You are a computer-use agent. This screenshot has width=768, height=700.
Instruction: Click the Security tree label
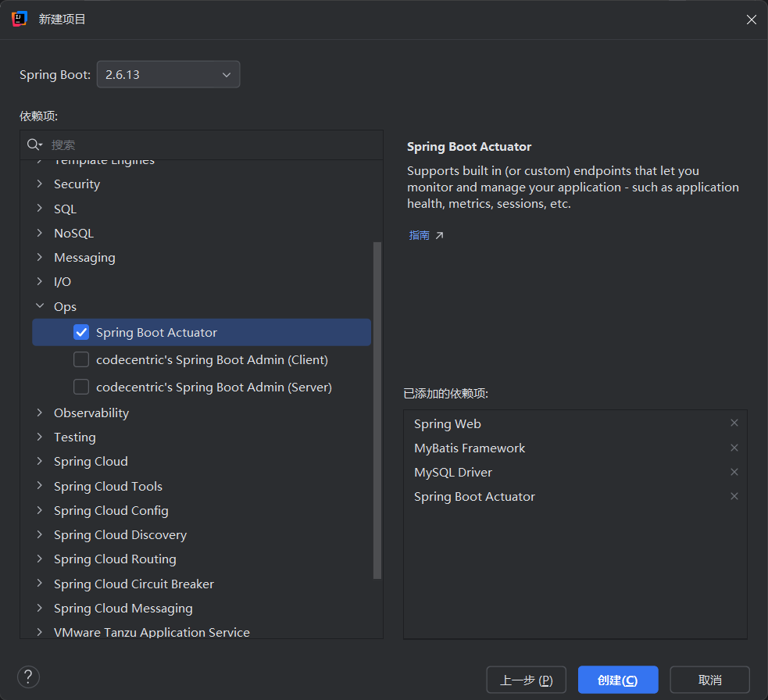77,184
